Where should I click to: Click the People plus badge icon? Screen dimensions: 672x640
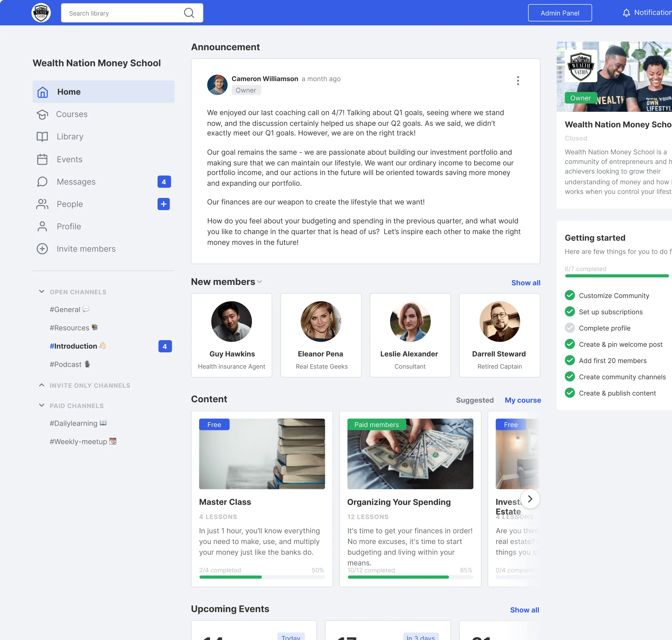pos(164,204)
